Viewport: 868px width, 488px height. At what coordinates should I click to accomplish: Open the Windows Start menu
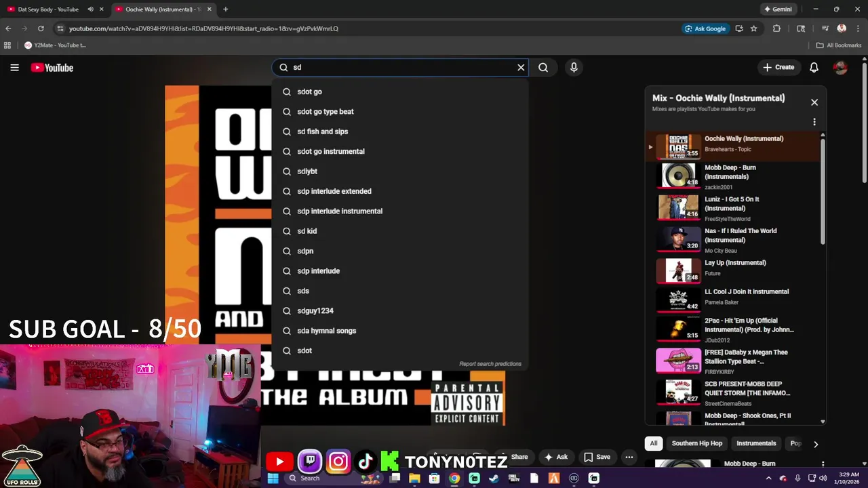[x=273, y=478]
